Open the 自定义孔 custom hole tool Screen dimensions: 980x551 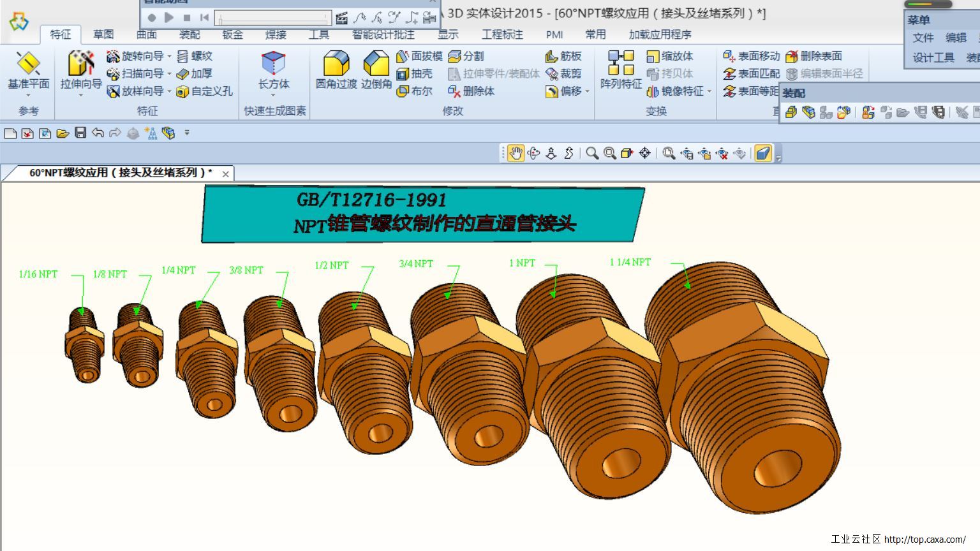tap(204, 91)
